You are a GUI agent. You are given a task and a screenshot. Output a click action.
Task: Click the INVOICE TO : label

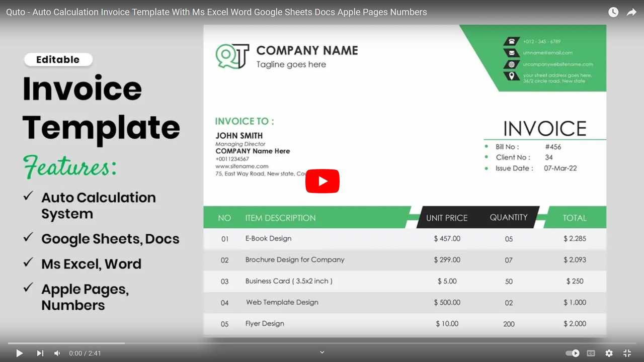click(245, 121)
